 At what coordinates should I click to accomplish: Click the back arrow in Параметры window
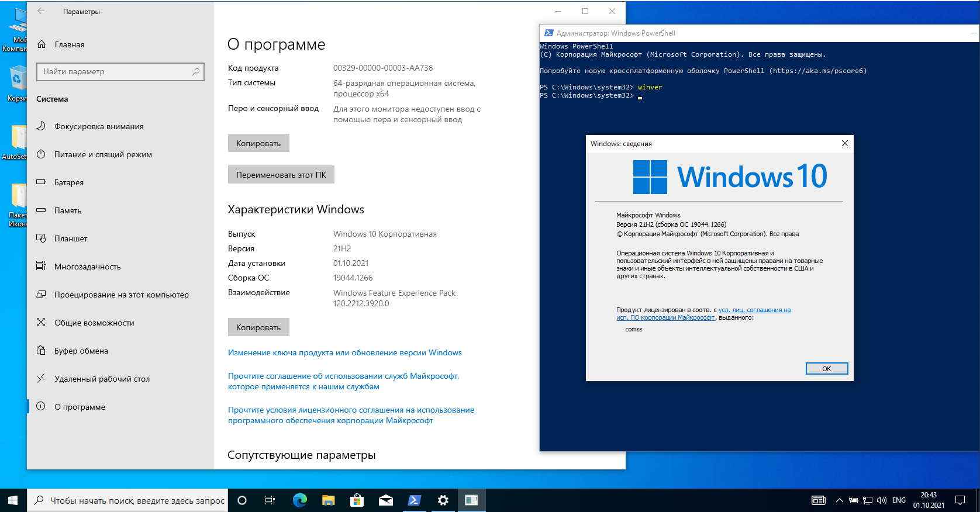click(41, 11)
